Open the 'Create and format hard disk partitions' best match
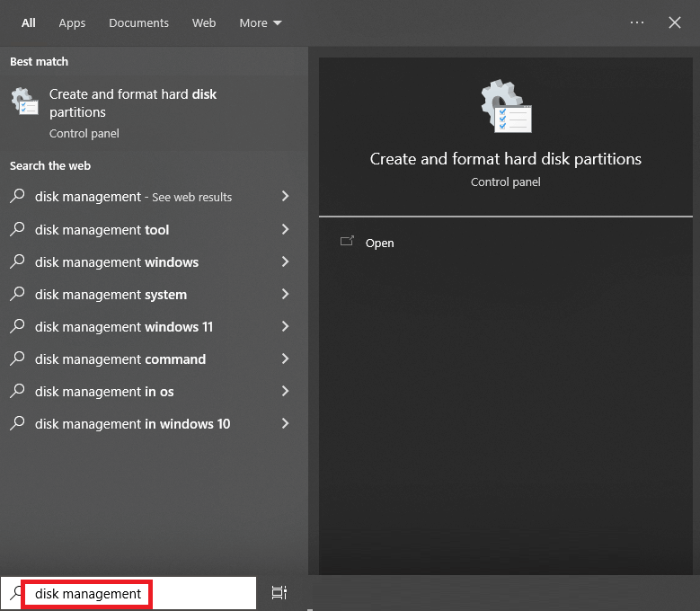This screenshot has width=700, height=611. [154, 113]
